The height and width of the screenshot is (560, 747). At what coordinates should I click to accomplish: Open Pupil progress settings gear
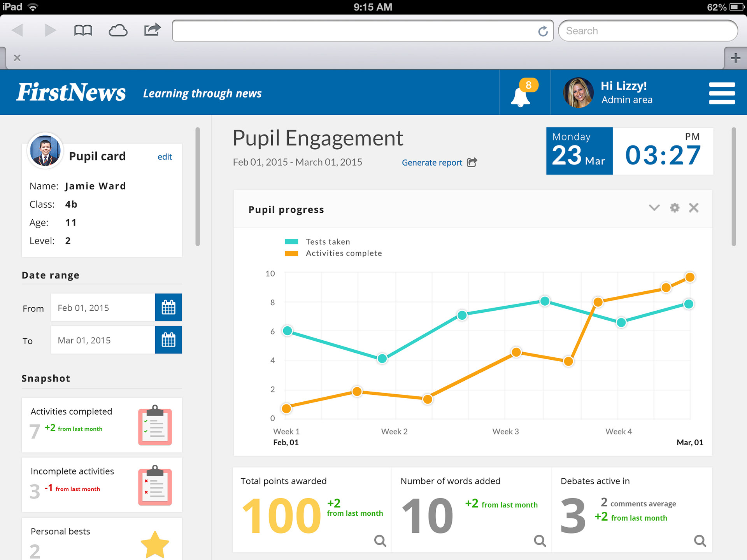675,208
